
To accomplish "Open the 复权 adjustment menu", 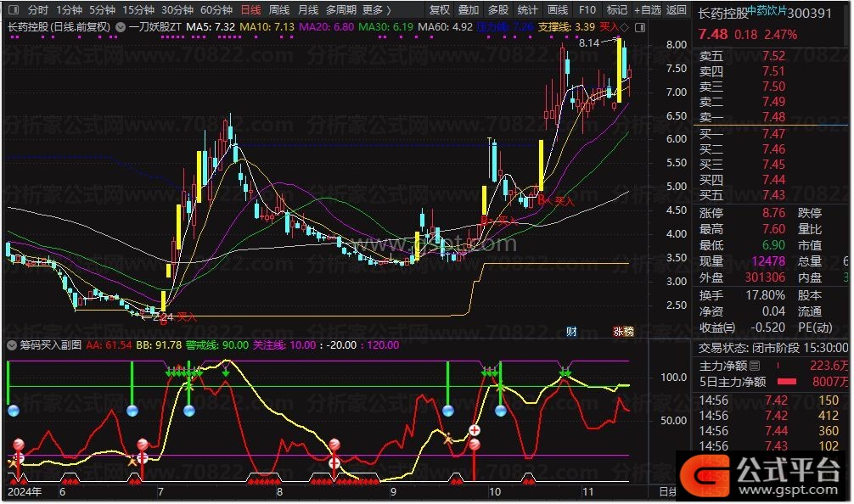I will (440, 10).
